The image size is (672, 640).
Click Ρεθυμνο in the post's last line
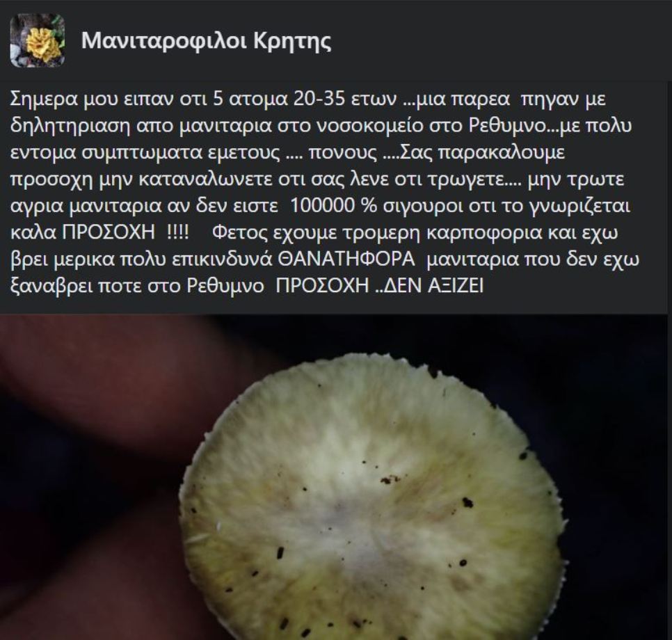225,287
